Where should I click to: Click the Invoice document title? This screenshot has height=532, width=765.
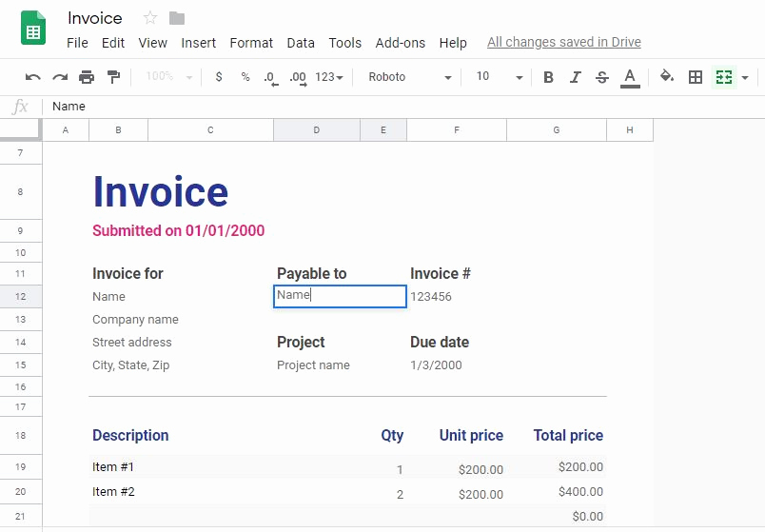point(94,18)
